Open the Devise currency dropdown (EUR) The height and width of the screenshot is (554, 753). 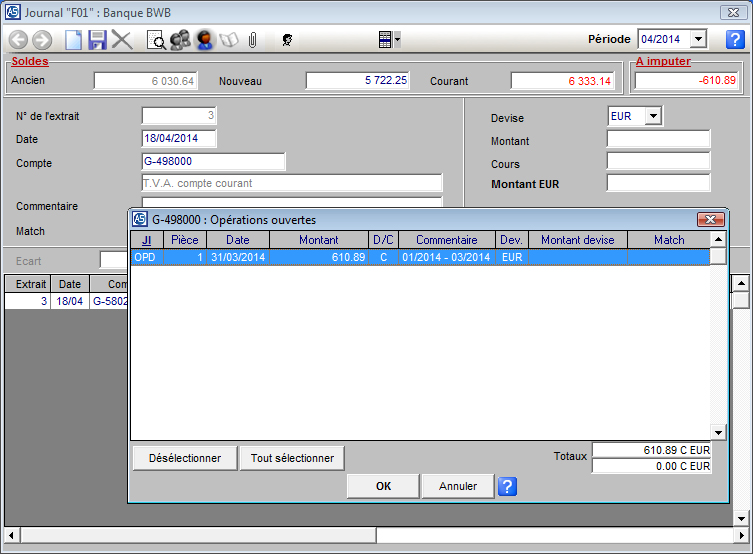[653, 116]
